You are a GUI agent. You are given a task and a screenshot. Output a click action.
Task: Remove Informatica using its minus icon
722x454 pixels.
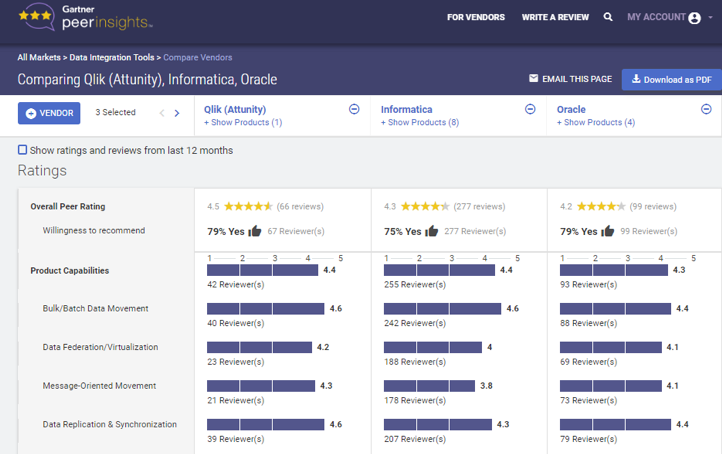click(x=530, y=109)
